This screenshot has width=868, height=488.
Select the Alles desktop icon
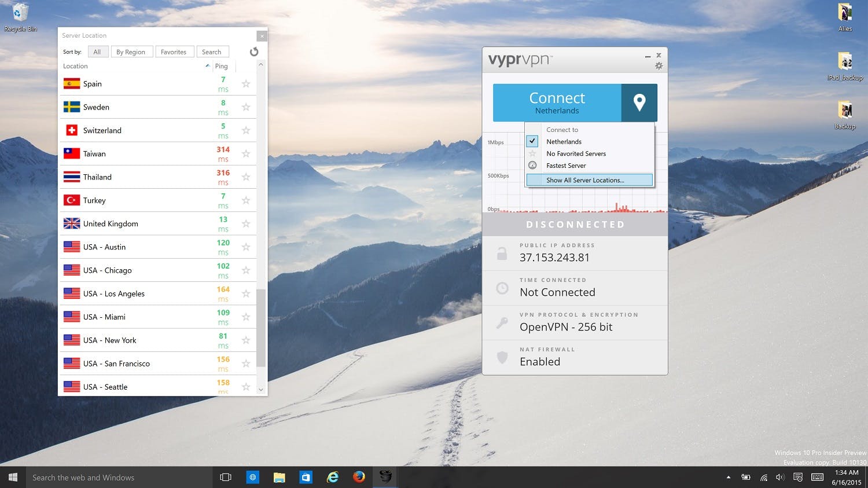click(845, 17)
